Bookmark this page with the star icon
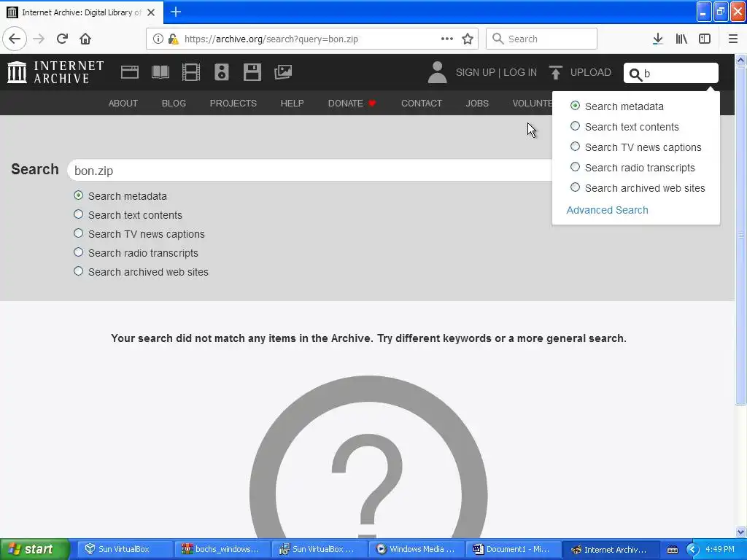 tap(468, 39)
